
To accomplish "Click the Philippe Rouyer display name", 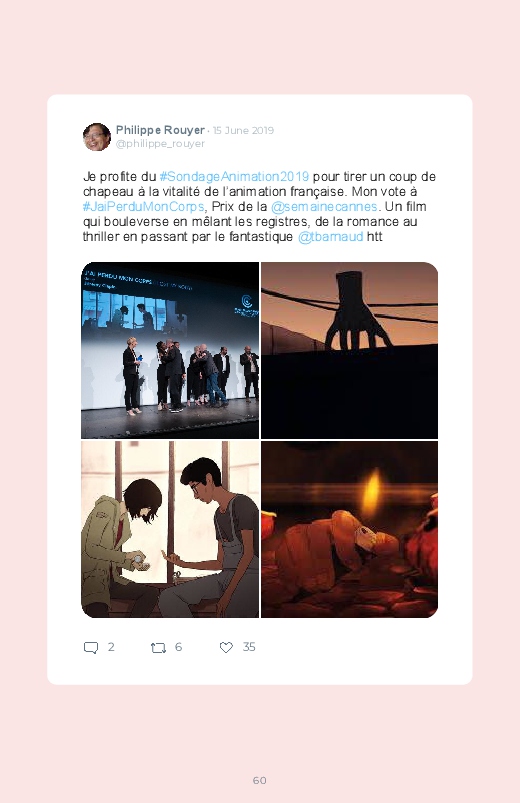I will pos(160,130).
